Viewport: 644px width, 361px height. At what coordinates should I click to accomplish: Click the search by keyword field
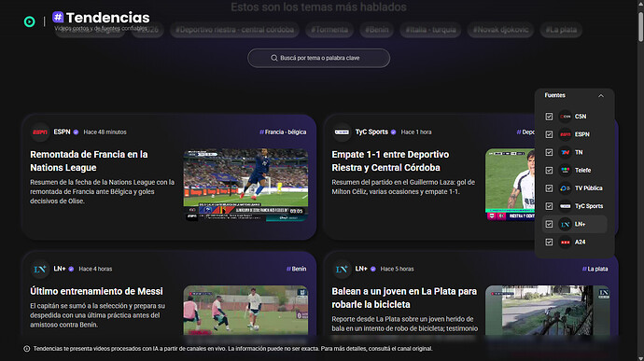[318, 58]
